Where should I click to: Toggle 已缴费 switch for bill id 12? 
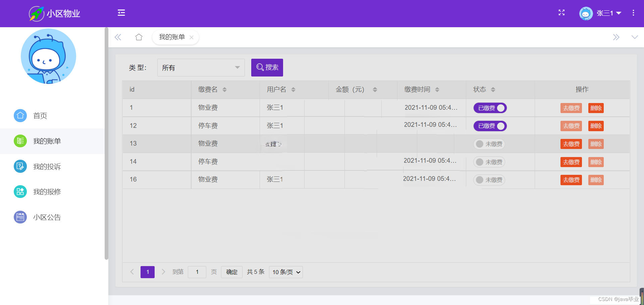490,126
